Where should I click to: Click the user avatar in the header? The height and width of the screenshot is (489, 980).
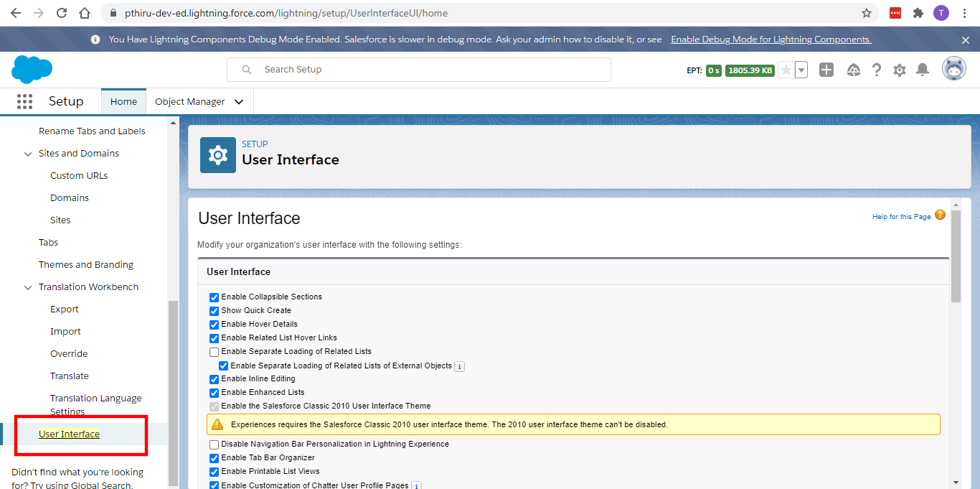click(x=954, y=68)
